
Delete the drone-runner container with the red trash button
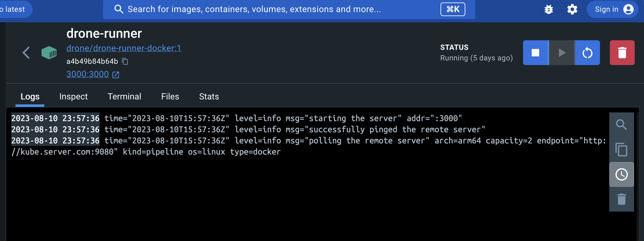point(622,53)
